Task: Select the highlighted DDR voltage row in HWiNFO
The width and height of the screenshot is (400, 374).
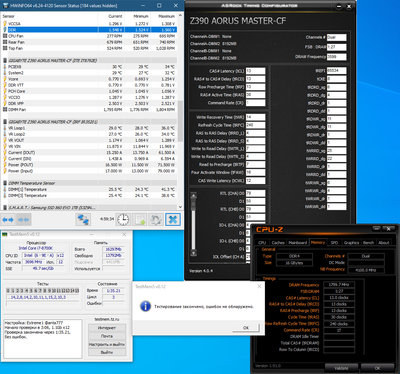Action: 89,30
